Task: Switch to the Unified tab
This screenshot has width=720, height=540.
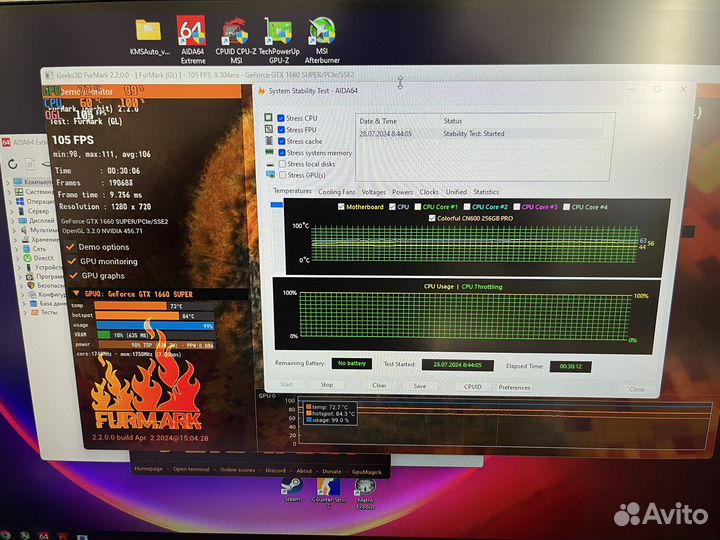Action: tap(456, 192)
